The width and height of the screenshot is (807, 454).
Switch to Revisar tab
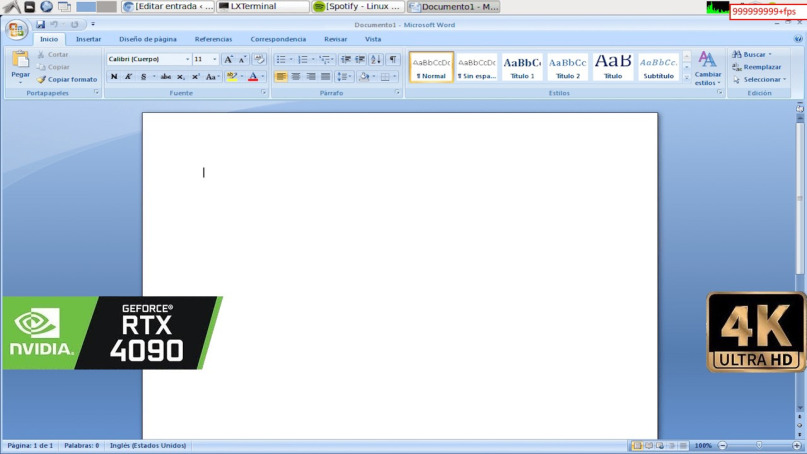[x=336, y=39]
